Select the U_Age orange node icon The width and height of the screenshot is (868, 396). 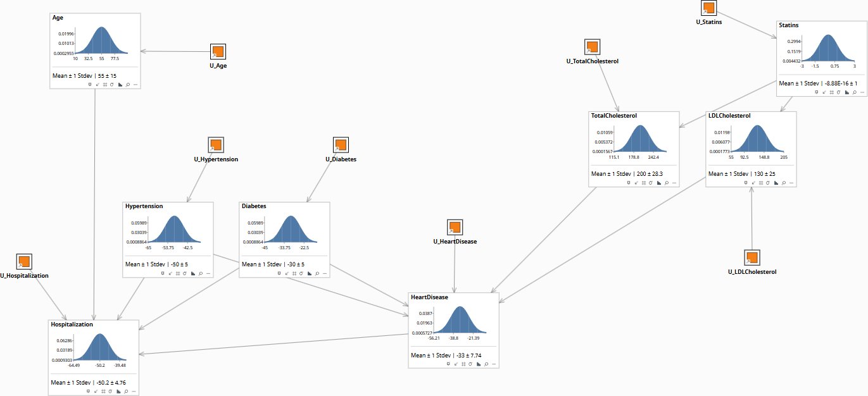coord(218,52)
